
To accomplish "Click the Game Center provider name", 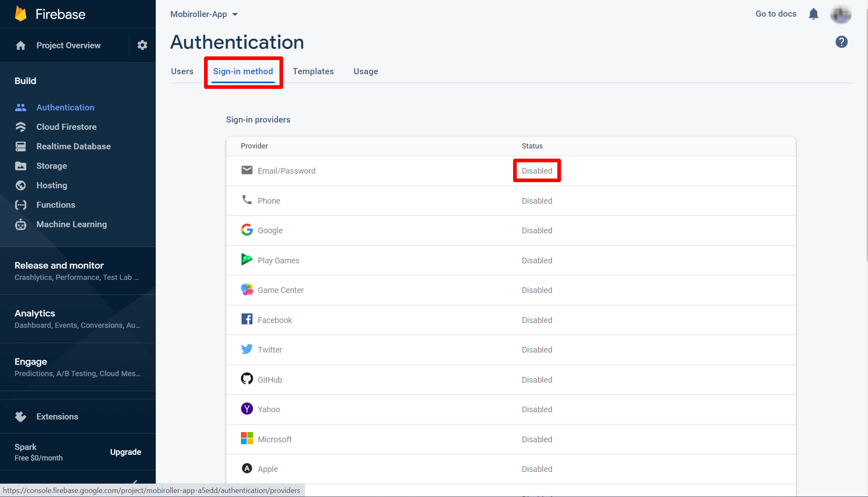I will point(281,290).
